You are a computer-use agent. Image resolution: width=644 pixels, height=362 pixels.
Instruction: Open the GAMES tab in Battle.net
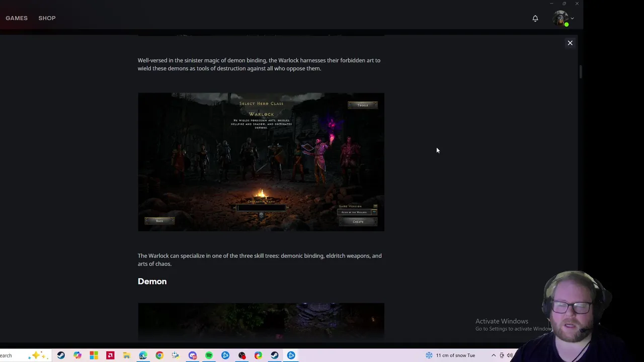[17, 18]
